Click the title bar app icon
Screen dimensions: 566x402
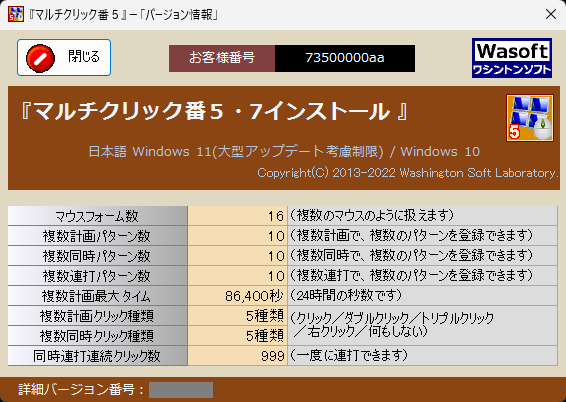(x=16, y=14)
